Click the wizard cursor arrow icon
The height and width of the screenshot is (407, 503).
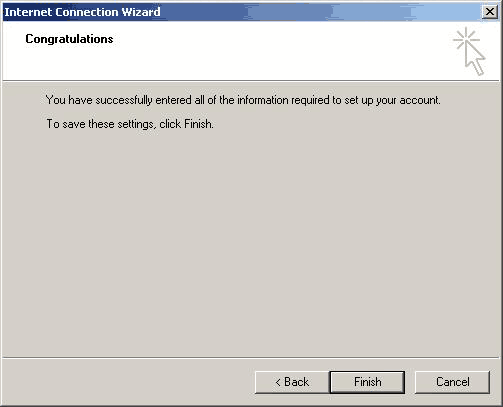(x=475, y=58)
